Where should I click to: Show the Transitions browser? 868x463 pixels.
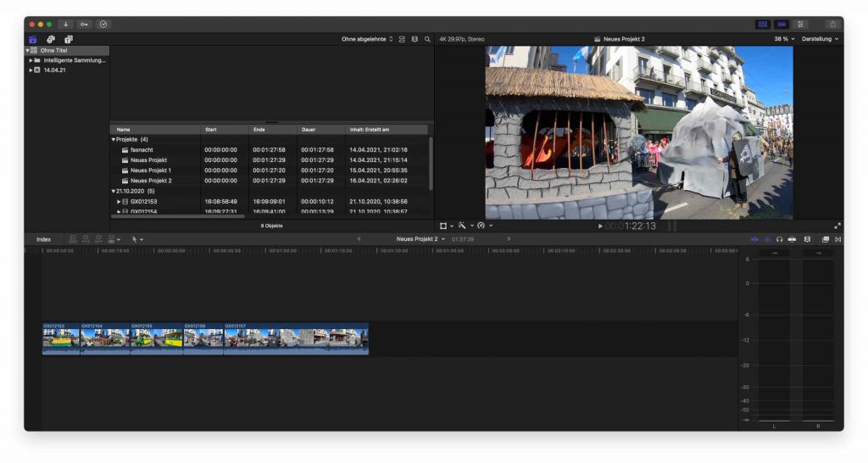838,240
